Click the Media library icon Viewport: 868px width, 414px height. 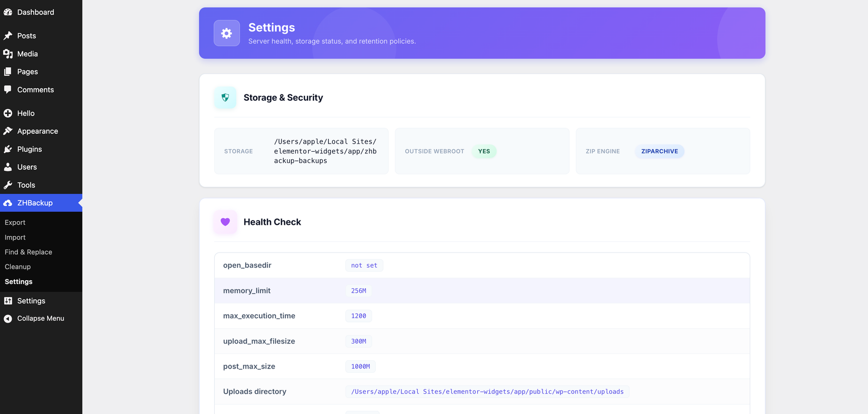click(x=8, y=54)
